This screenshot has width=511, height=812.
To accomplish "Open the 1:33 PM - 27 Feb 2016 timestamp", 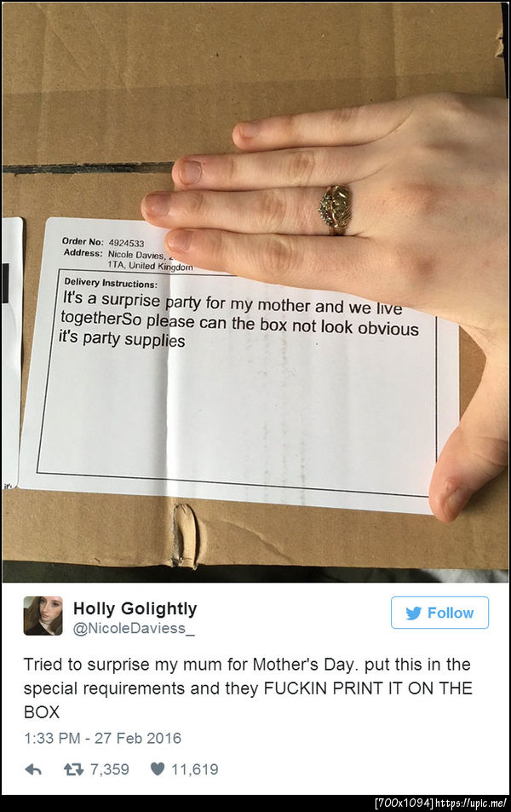I will 102,738.
